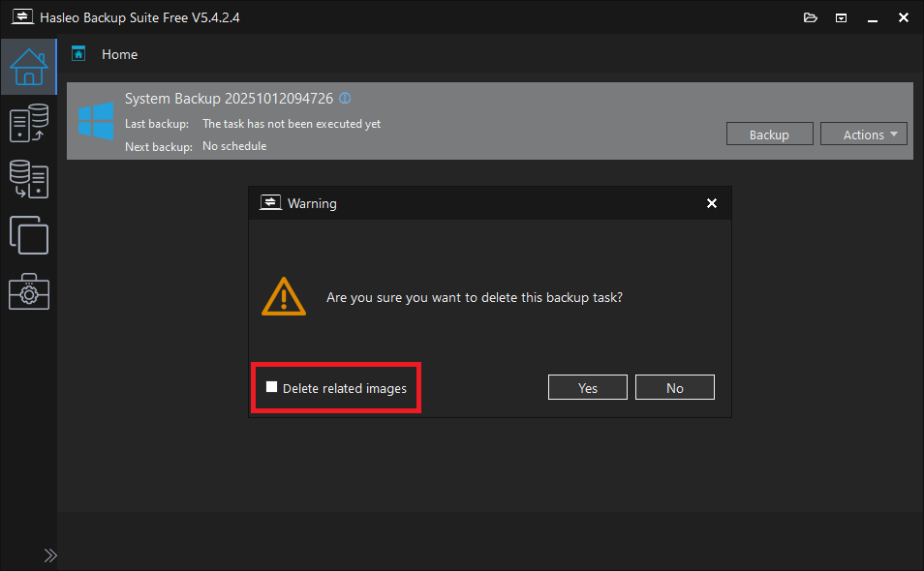Open the Backup section sidebar icon
The height and width of the screenshot is (571, 924).
click(x=28, y=123)
